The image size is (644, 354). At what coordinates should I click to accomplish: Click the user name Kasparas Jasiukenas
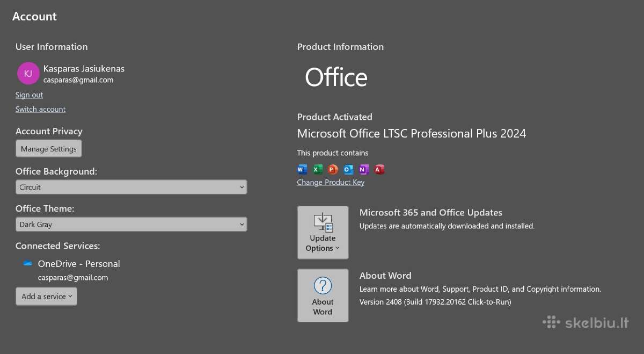84,69
